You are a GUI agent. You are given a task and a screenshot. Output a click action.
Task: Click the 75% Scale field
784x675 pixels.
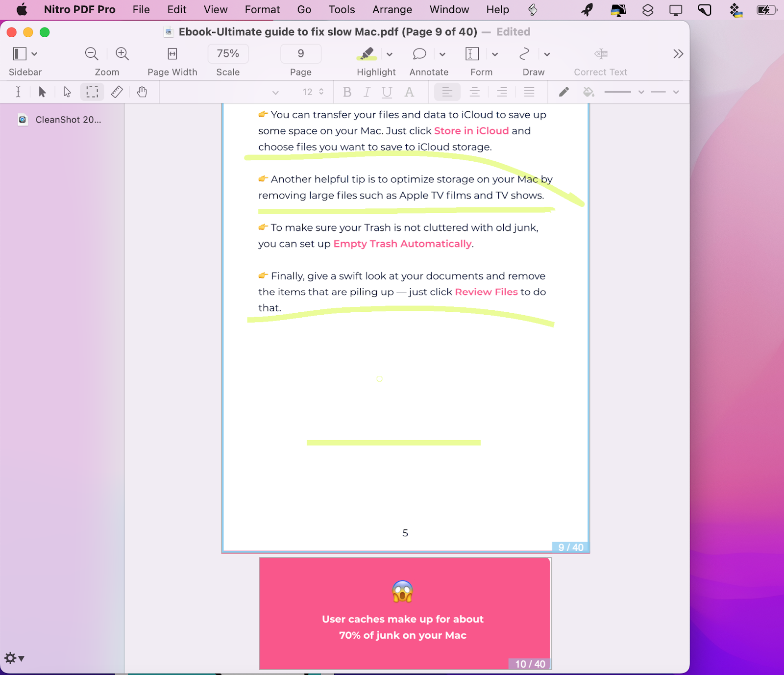coord(228,53)
